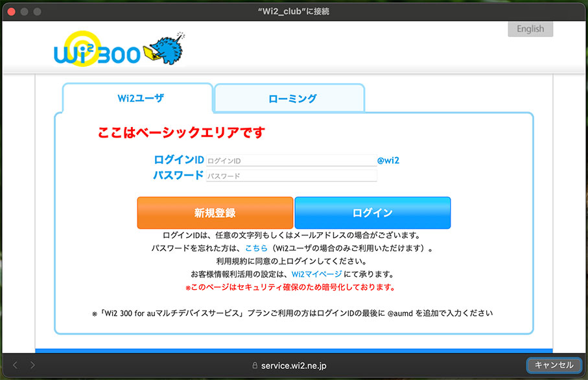Close the Wi2_club connection window

[x=11, y=12]
